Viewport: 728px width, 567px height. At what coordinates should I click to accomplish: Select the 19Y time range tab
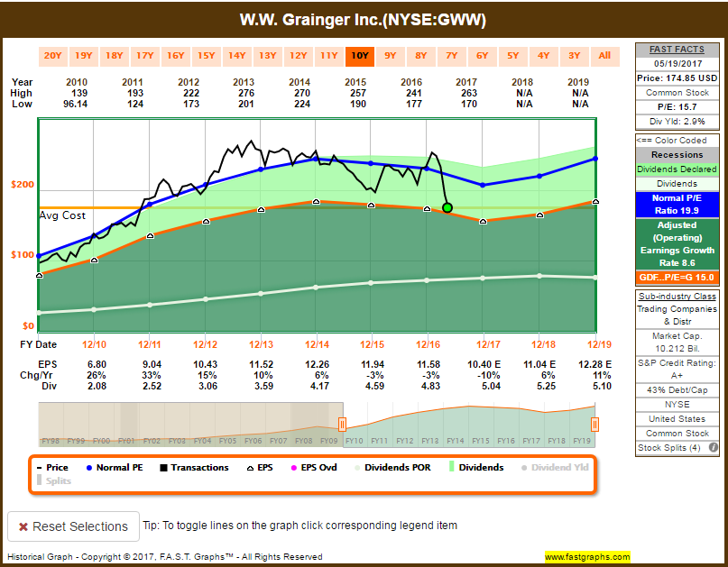[x=84, y=56]
